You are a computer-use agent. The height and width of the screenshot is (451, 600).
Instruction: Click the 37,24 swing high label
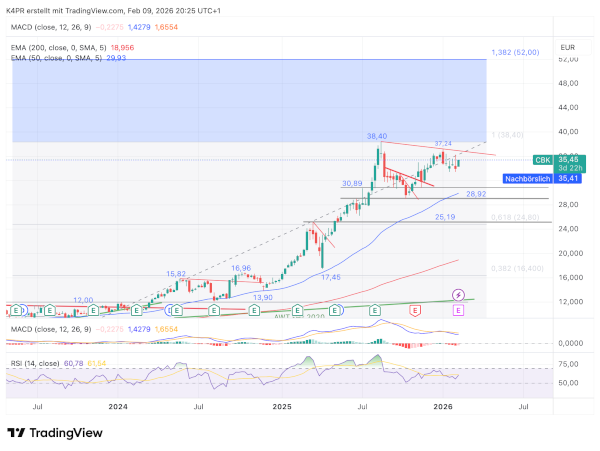click(445, 143)
